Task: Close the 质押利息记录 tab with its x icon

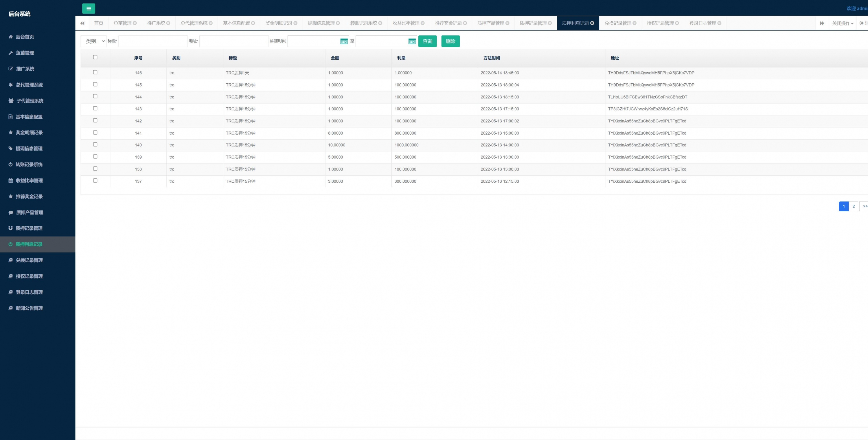Action: coord(592,23)
